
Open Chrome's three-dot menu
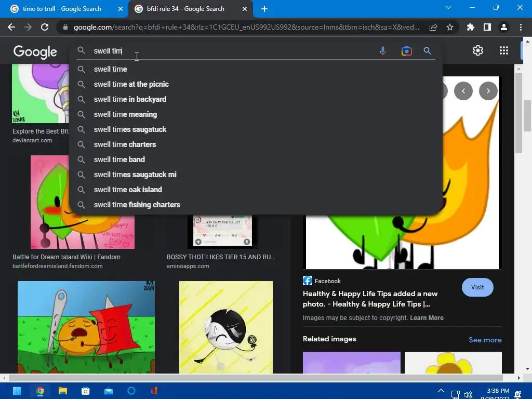pos(521,27)
